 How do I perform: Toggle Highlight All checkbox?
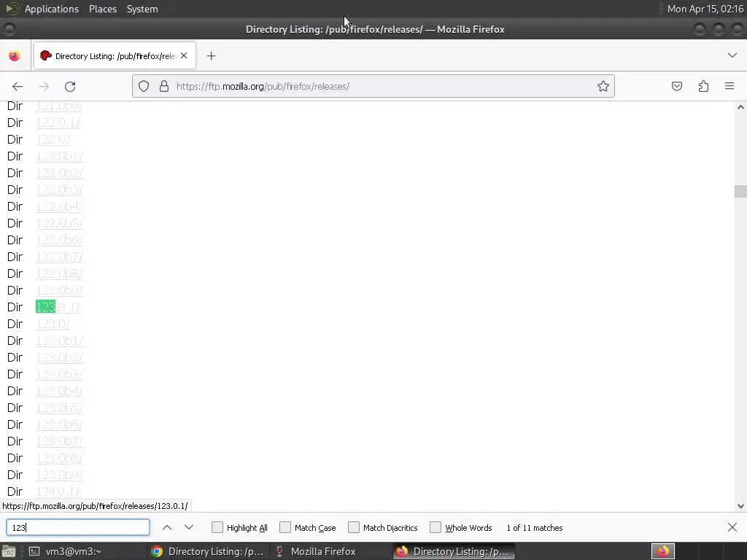(x=217, y=527)
